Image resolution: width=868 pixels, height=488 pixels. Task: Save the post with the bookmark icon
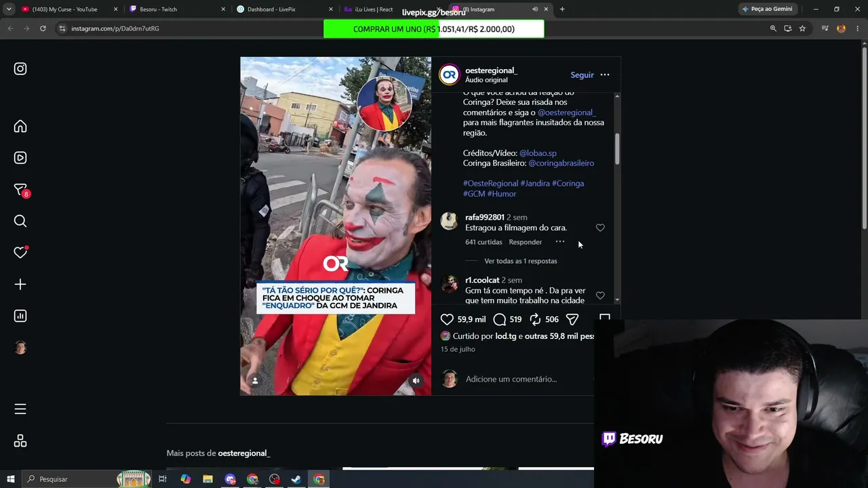pos(605,317)
